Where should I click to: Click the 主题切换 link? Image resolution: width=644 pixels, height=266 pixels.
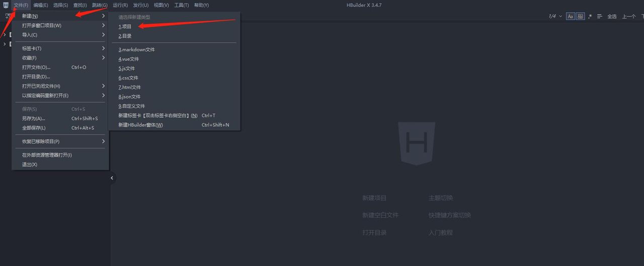(441, 198)
